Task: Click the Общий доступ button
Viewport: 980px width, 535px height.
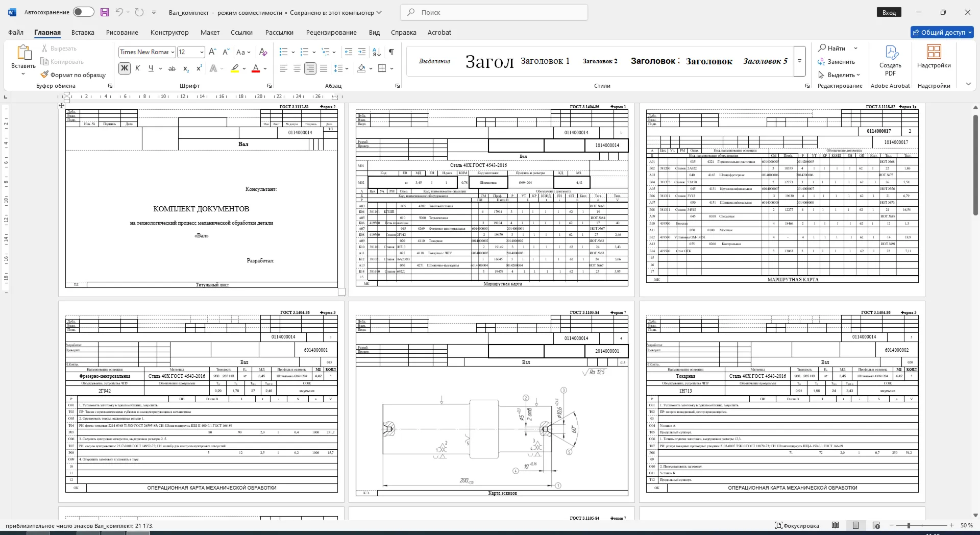Action: 942,32
